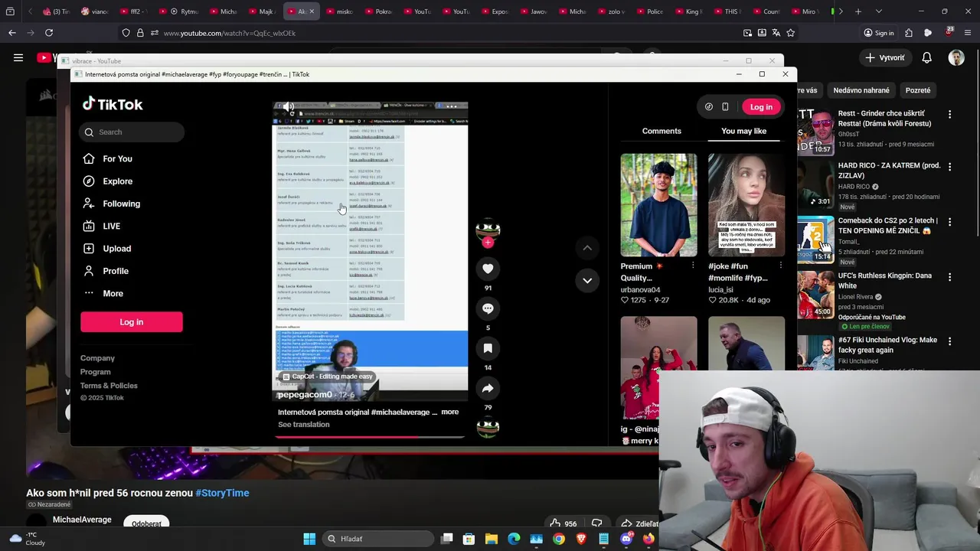Click the TikTok search field
The height and width of the screenshot is (551, 980).
coord(132,132)
